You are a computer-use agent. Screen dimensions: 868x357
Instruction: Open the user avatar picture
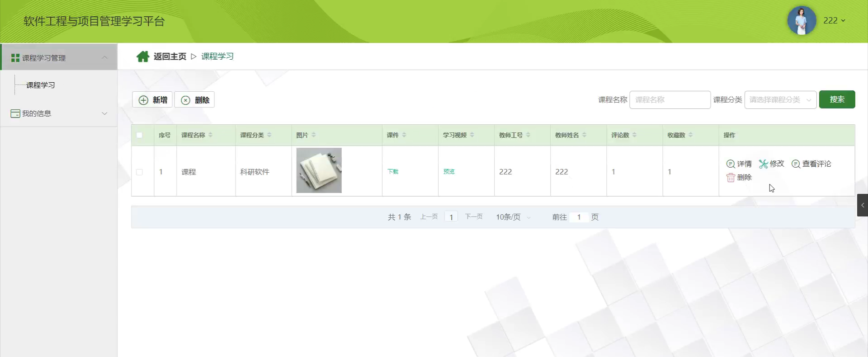[x=802, y=20]
